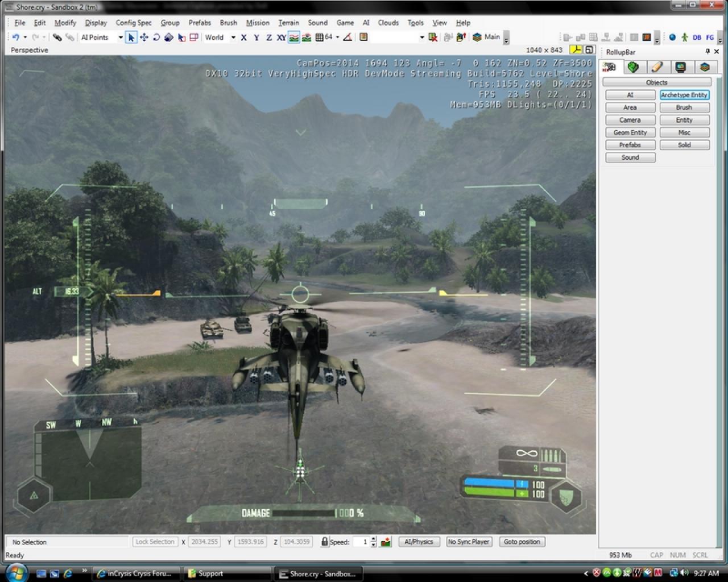Toggle the speed lock padlock
Viewport: 728px width, 582px height.
click(x=324, y=542)
